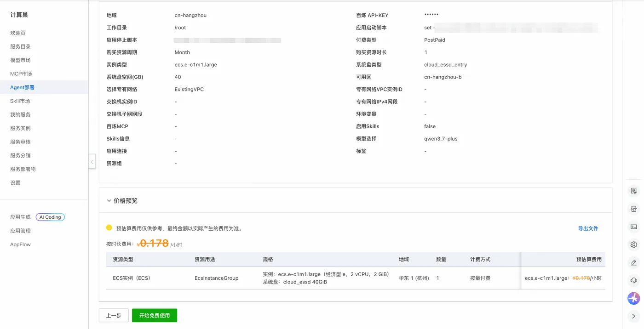Click the 导出文件 link

(588, 228)
